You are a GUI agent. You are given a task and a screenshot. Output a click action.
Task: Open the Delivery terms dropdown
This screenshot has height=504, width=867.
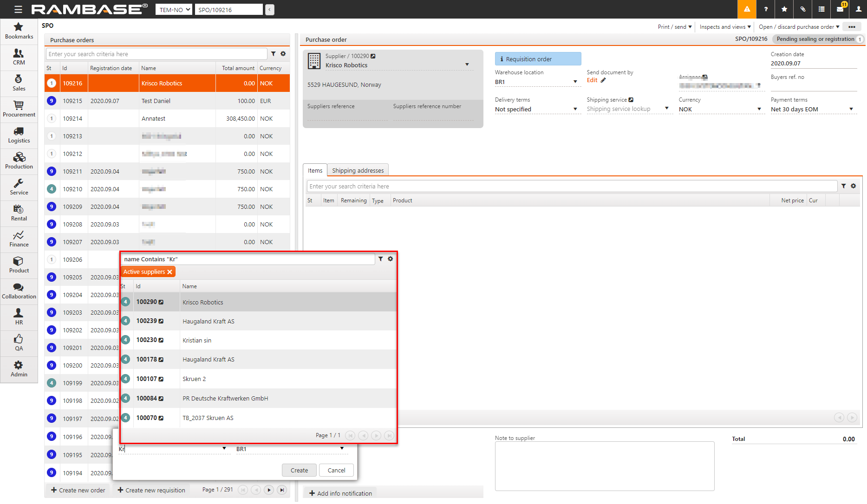[575, 110]
